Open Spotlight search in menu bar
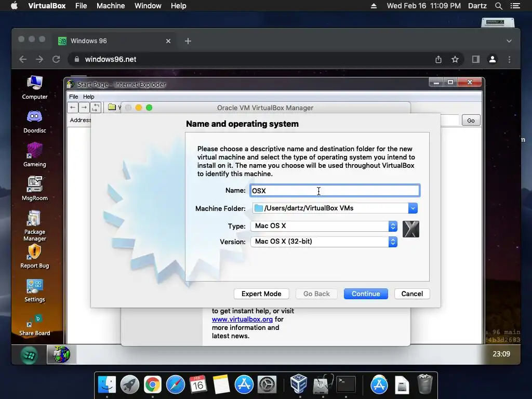The image size is (532, 399). click(x=498, y=6)
